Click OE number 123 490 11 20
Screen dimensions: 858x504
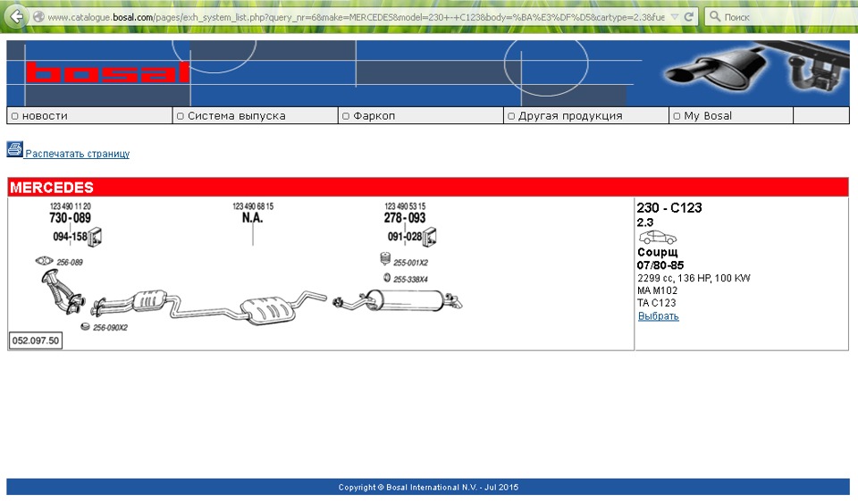[71, 206]
